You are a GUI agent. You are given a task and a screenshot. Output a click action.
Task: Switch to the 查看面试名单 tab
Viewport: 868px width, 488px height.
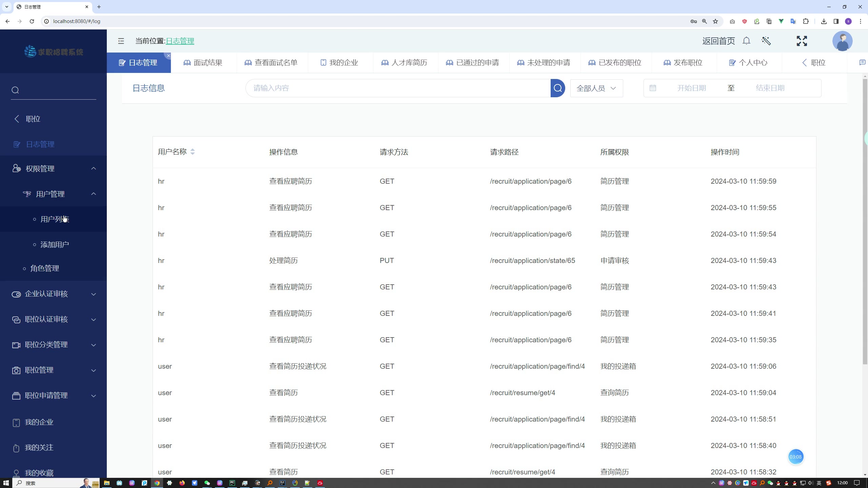tap(272, 63)
